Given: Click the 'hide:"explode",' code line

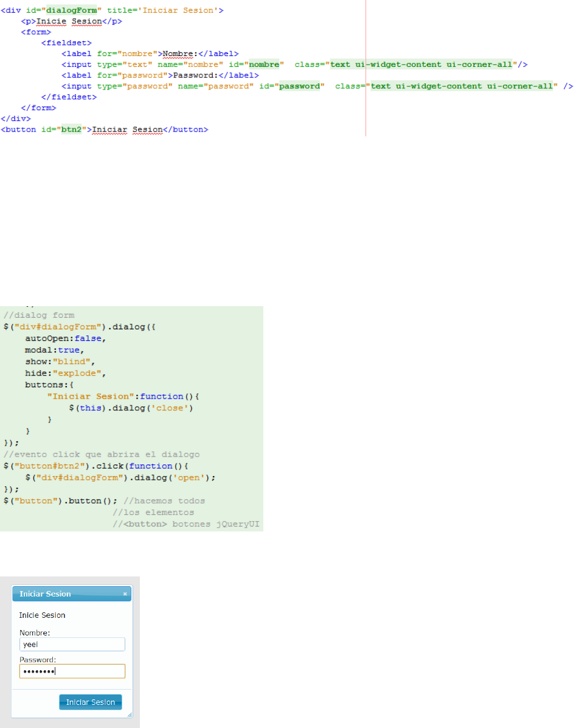Looking at the screenshot, I should tap(66, 373).
